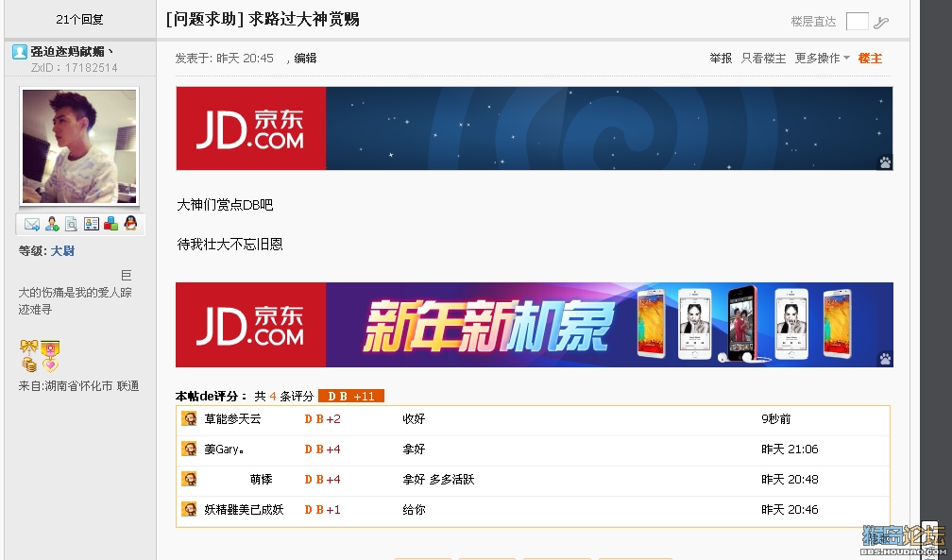Open the JD.com 新年新机象 phone ad banner

(x=535, y=324)
